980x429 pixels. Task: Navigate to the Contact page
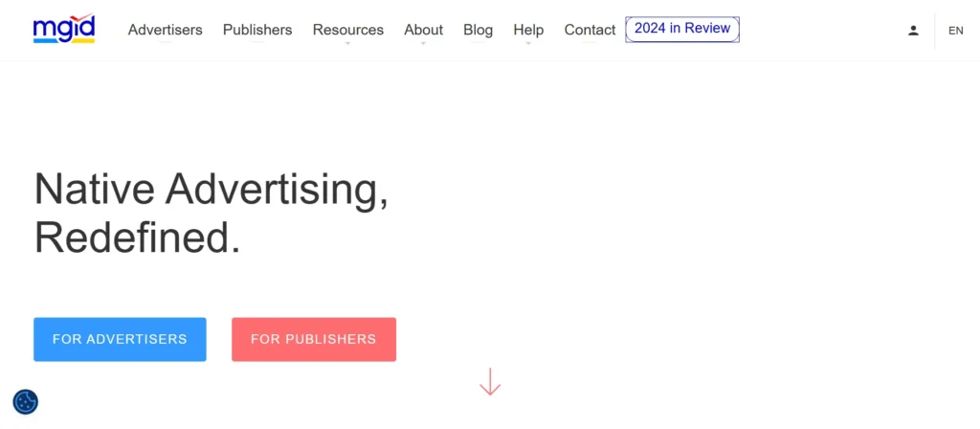[590, 30]
